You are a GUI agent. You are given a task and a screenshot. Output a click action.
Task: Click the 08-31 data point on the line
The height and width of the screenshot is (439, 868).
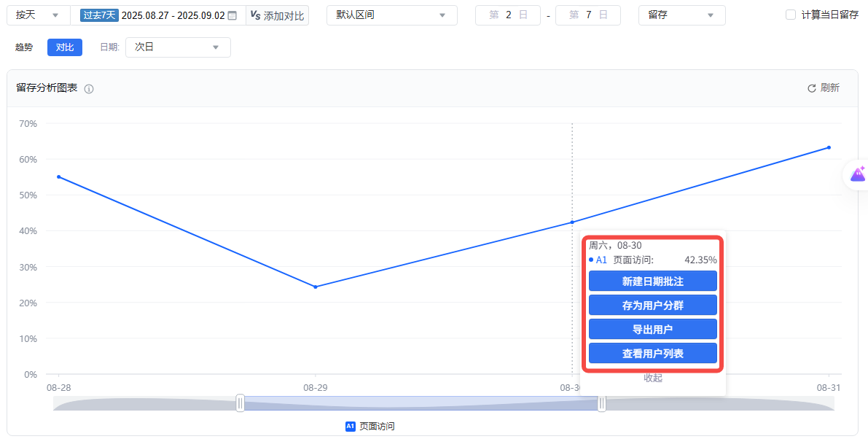coord(829,147)
